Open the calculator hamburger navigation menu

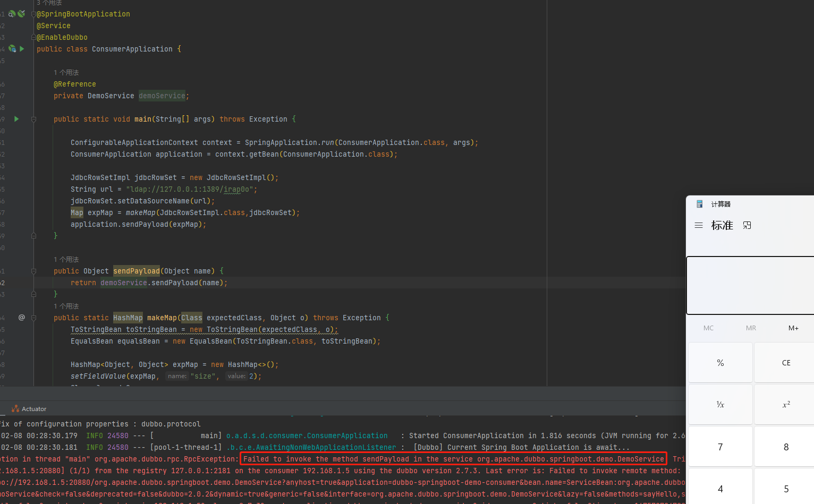click(x=699, y=225)
